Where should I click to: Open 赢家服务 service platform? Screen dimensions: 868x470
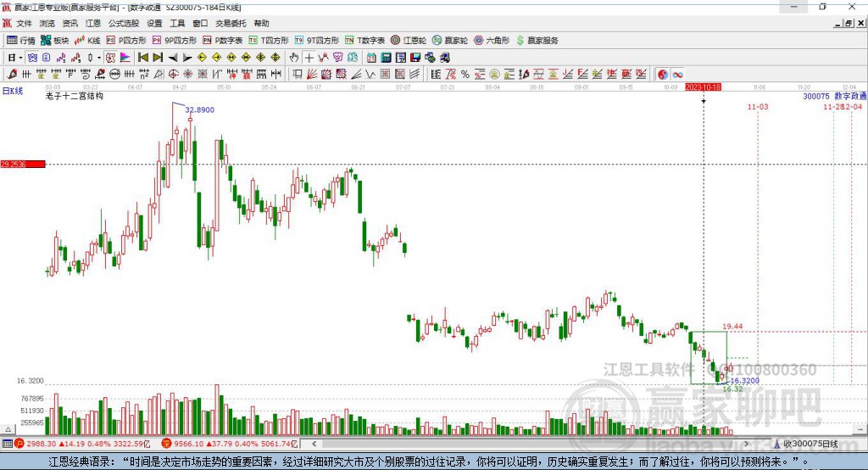click(537, 41)
